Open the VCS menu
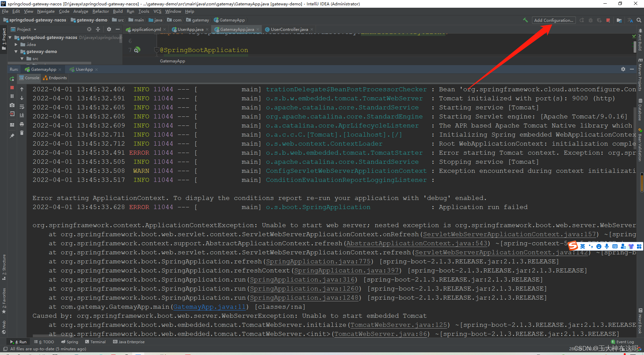 coord(157,11)
